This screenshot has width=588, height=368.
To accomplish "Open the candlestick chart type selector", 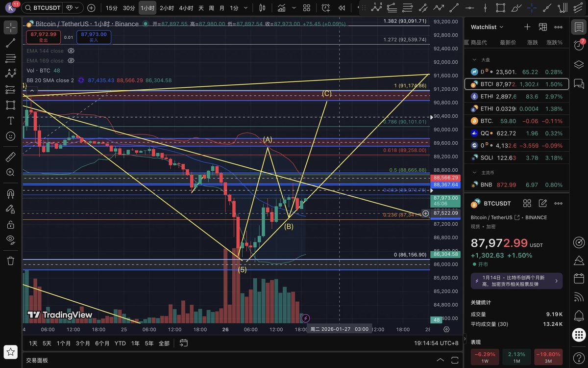I will [262, 8].
